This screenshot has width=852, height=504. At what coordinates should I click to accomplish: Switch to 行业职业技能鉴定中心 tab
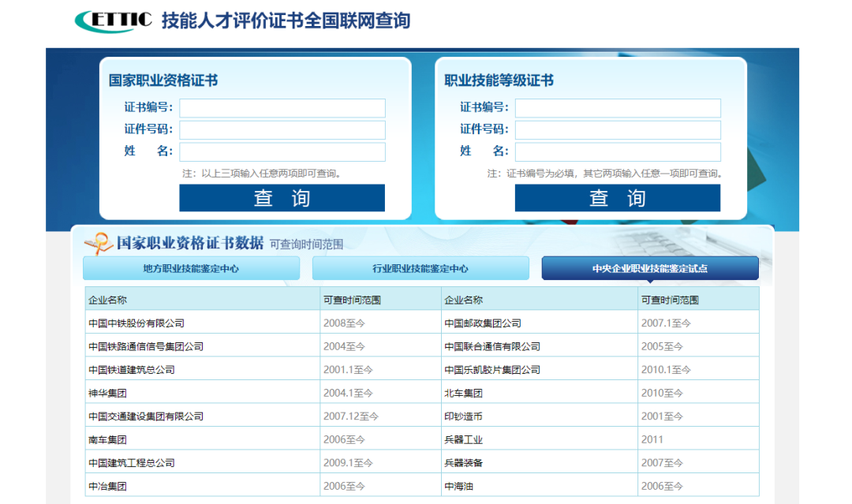coord(420,268)
